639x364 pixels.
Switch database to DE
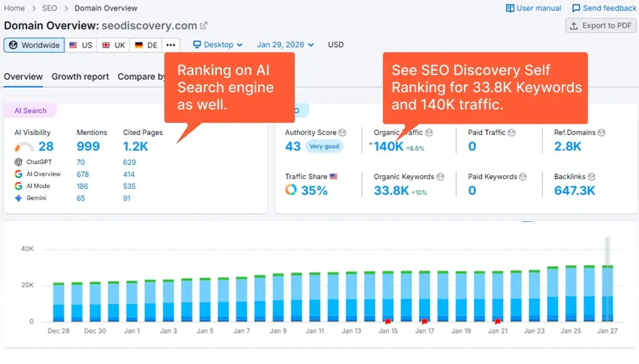(146, 45)
